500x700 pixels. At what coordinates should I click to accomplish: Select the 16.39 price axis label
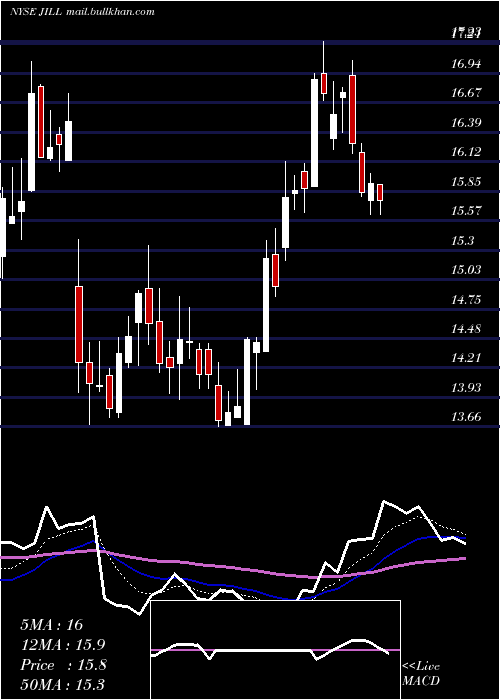coord(466,122)
